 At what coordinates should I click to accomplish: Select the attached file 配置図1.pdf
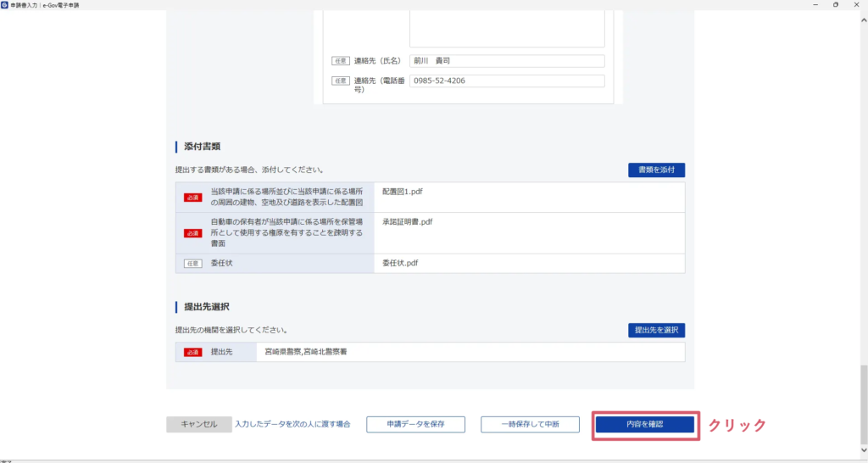(402, 192)
